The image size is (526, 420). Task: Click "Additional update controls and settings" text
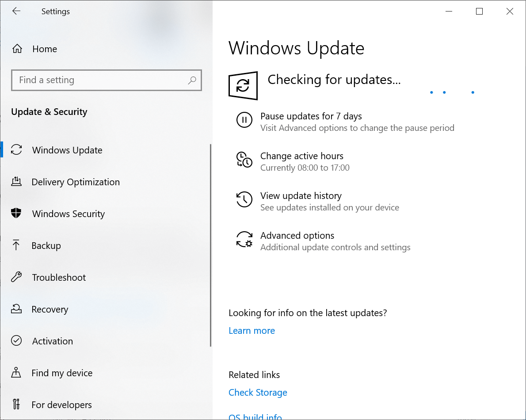pyautogui.click(x=335, y=247)
